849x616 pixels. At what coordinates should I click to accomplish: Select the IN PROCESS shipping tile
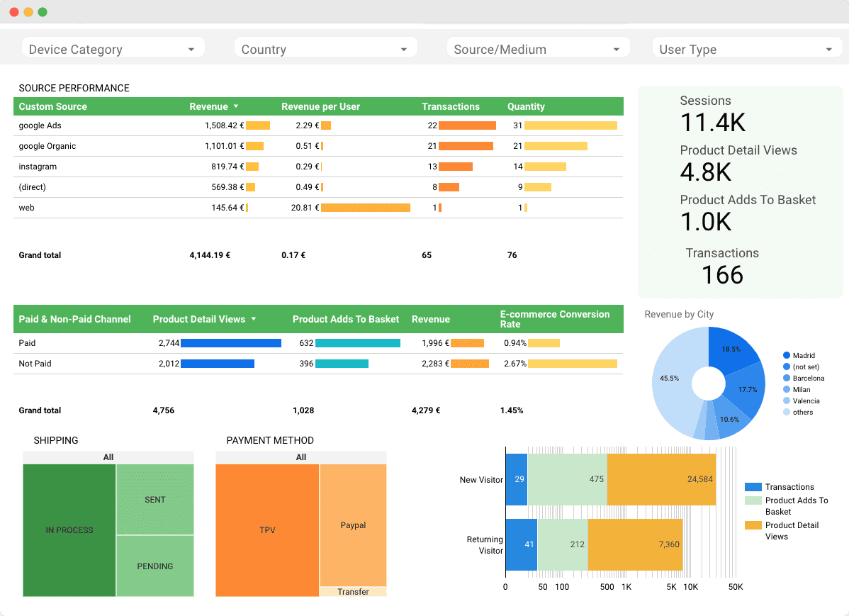pos(69,530)
